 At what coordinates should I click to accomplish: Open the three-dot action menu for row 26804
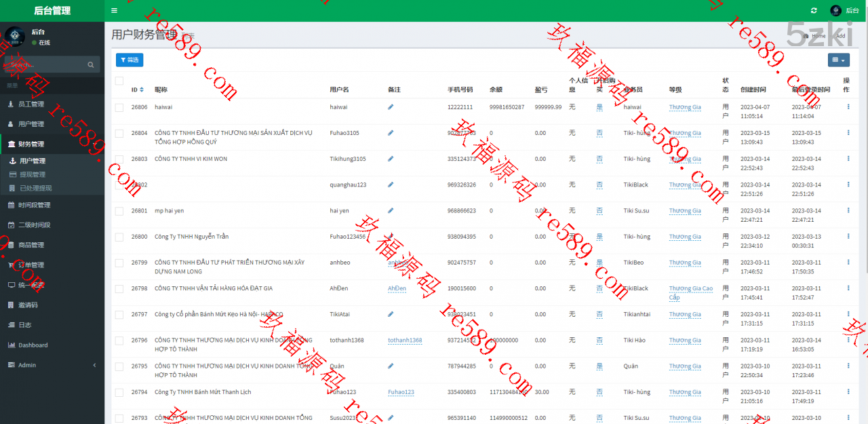coord(848,133)
